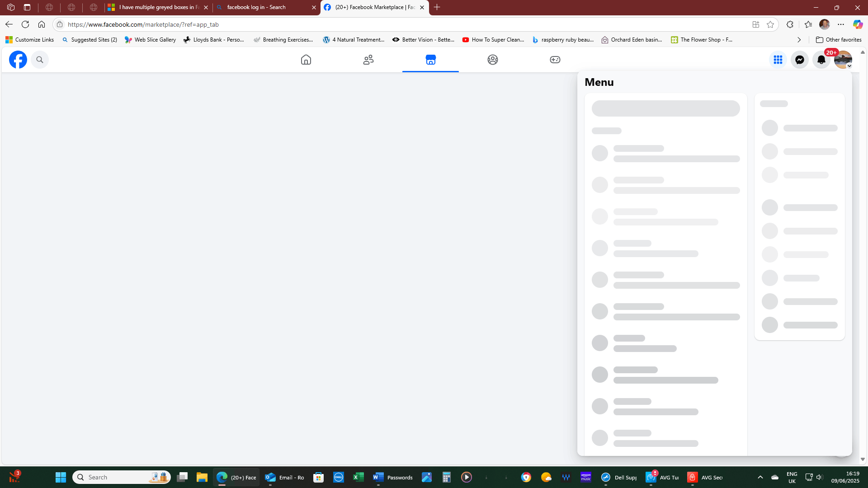The height and width of the screenshot is (488, 868).
Task: Open notifications bell with 20+ badge
Action: coord(821,60)
